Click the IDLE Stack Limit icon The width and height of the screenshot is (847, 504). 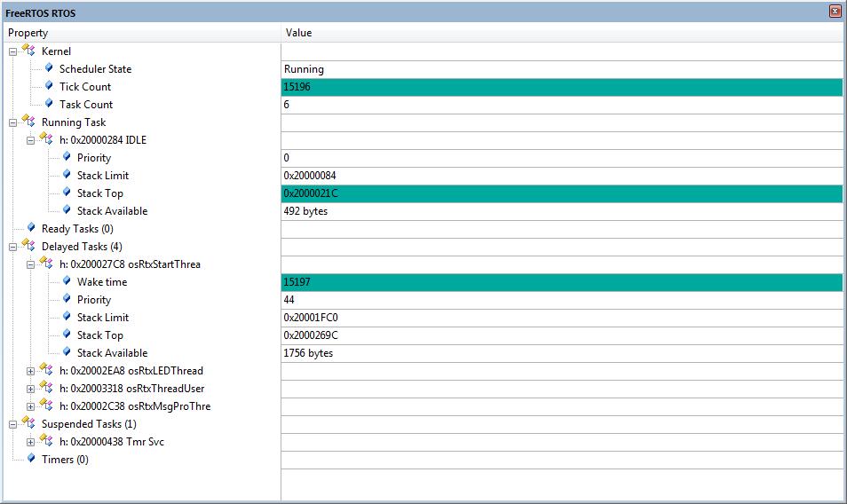67,174
